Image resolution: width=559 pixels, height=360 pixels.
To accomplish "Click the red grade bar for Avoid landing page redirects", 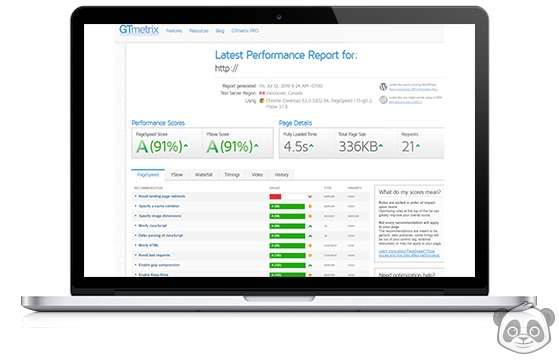I will (x=275, y=196).
